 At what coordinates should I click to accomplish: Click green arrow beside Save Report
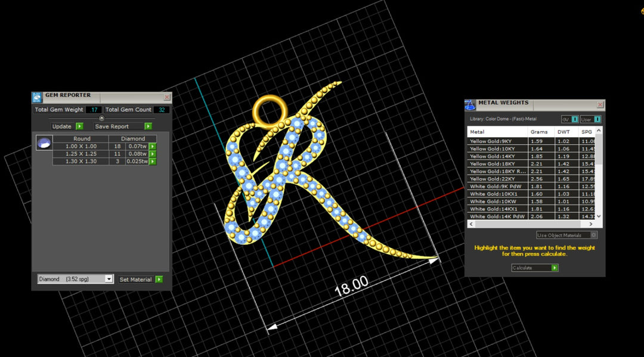148,126
